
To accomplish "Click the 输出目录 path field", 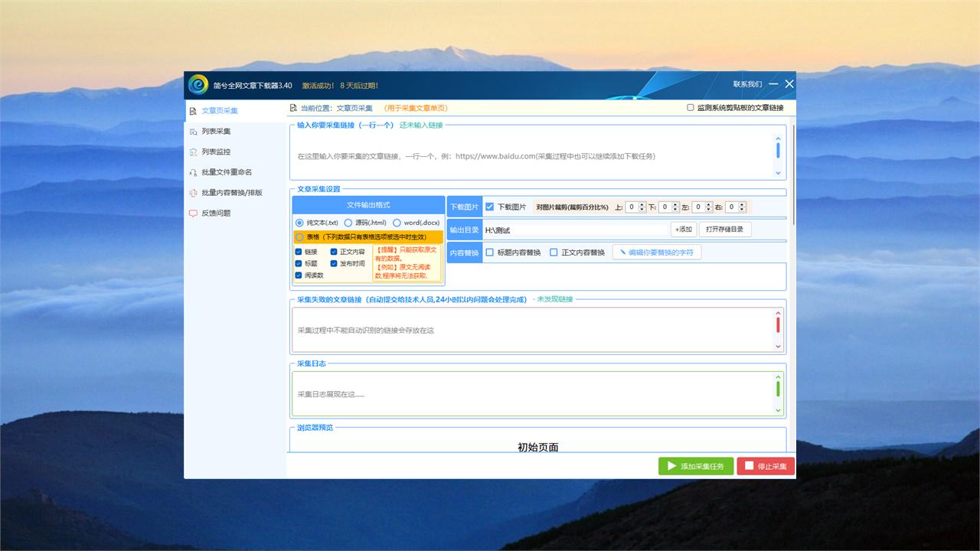I will tap(574, 230).
